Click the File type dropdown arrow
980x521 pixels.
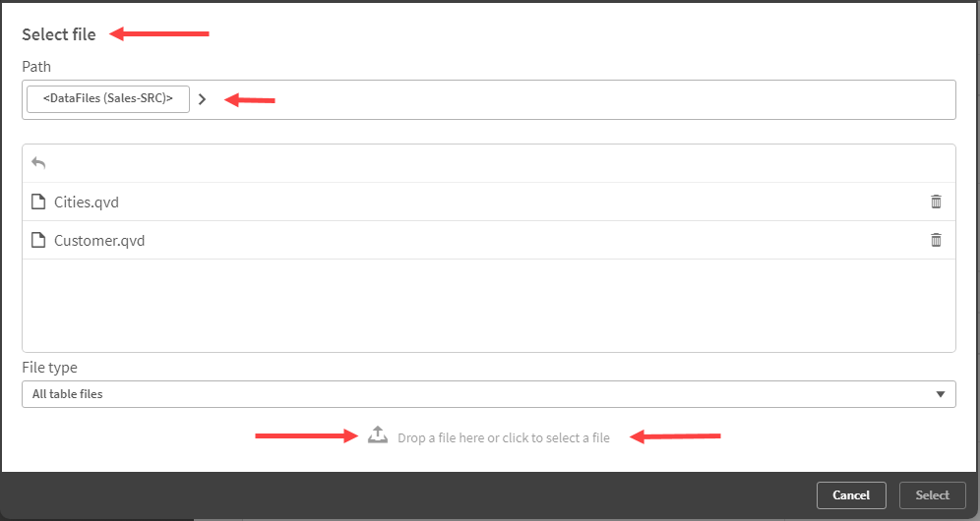coord(942,394)
